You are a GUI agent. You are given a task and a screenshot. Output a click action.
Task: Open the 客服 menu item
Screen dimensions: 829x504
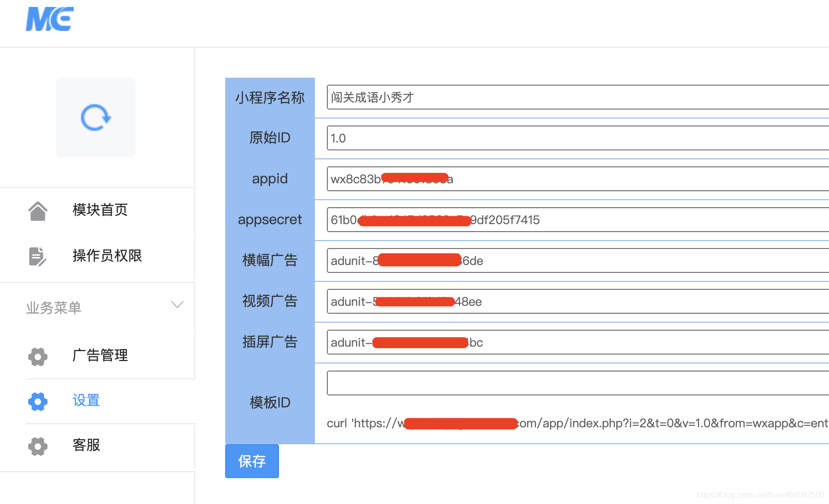pyautogui.click(x=86, y=445)
